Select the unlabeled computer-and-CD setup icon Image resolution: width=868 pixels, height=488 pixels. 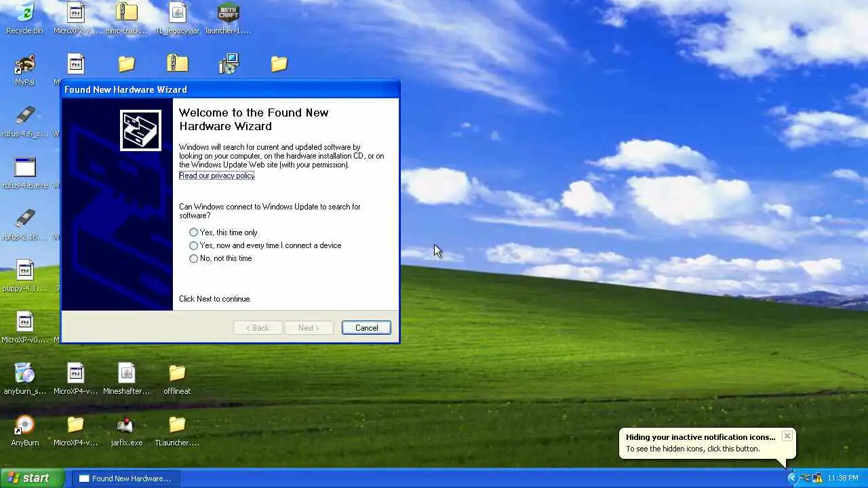point(229,64)
